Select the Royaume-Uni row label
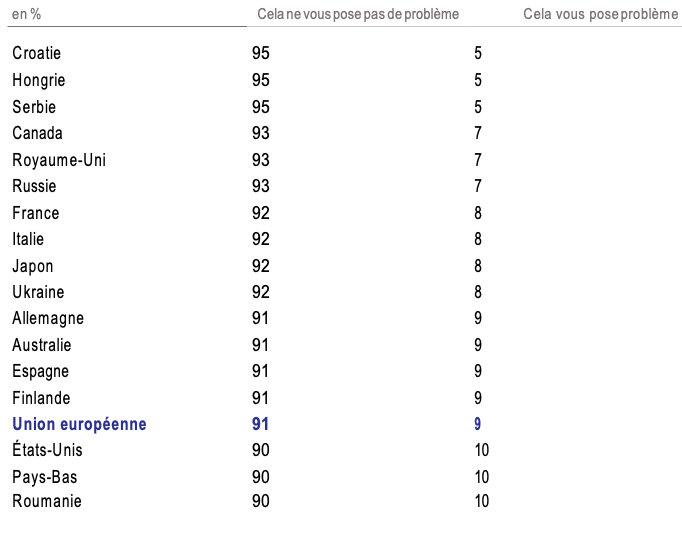 tap(59, 160)
